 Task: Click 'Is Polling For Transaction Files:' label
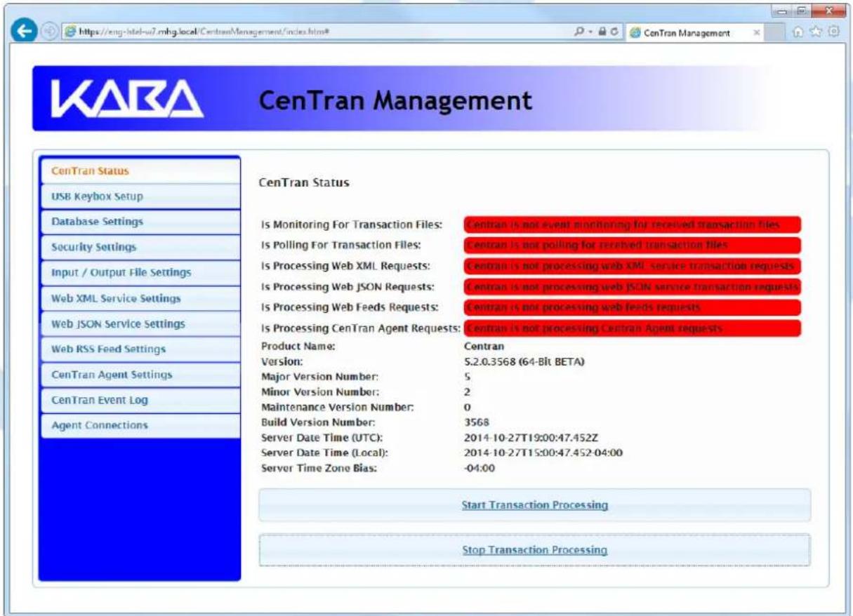click(340, 245)
